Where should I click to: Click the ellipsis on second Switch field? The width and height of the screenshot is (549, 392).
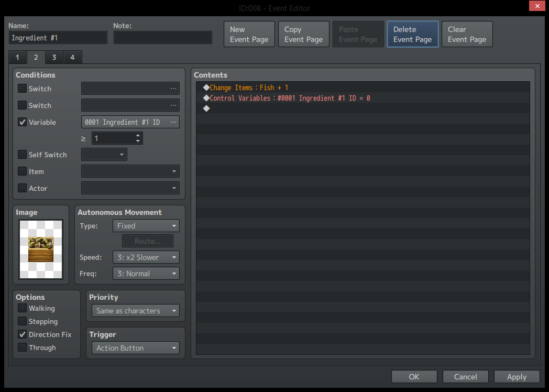pos(173,105)
